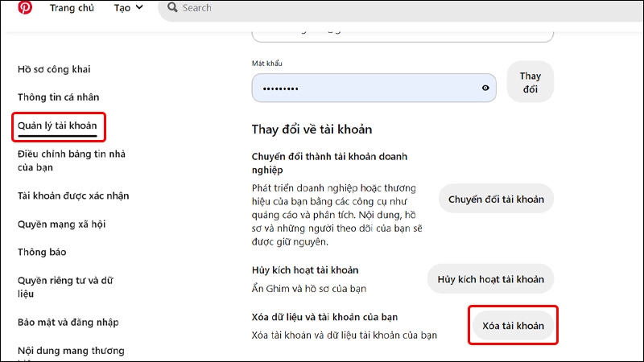The width and height of the screenshot is (644, 362).
Task: Click Hủy kích hoạt tài khoản button
Action: click(490, 279)
